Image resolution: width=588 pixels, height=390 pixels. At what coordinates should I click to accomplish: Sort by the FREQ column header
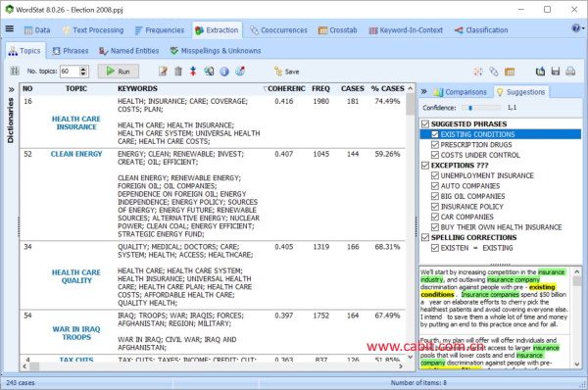pos(320,88)
